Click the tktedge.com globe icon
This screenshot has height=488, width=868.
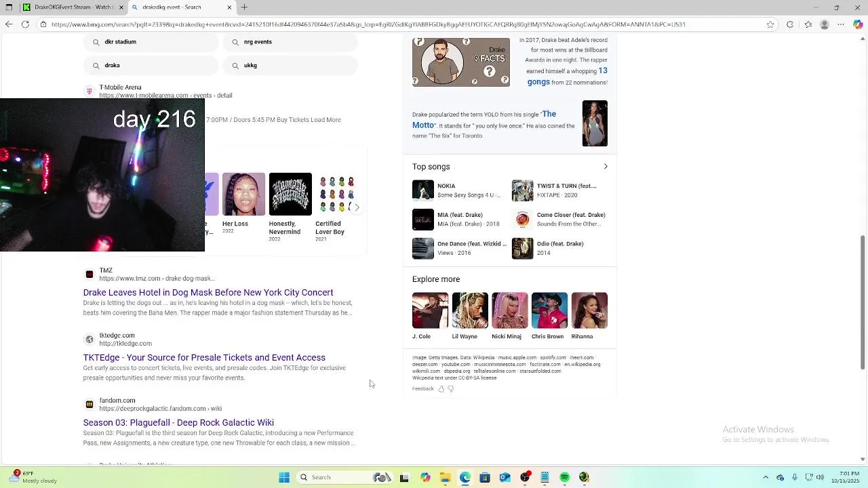90,340
